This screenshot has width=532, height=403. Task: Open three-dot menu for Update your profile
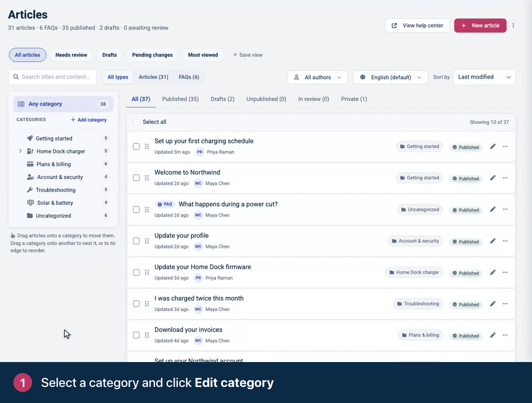(505, 241)
